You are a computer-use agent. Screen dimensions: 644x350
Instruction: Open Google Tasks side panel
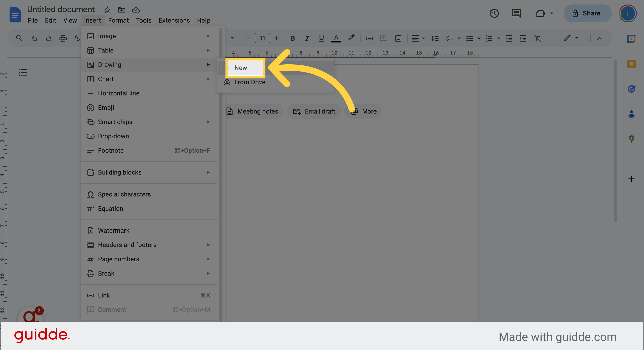click(x=631, y=89)
